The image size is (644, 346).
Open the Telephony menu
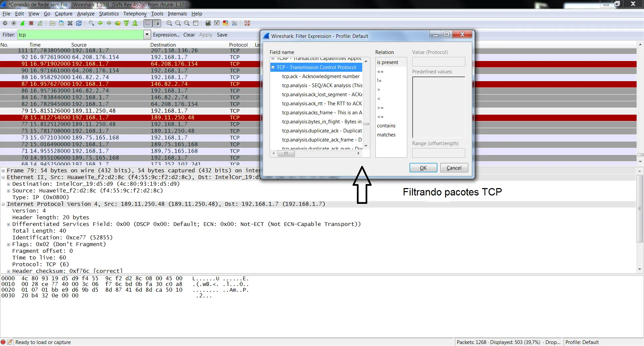[x=135, y=14]
